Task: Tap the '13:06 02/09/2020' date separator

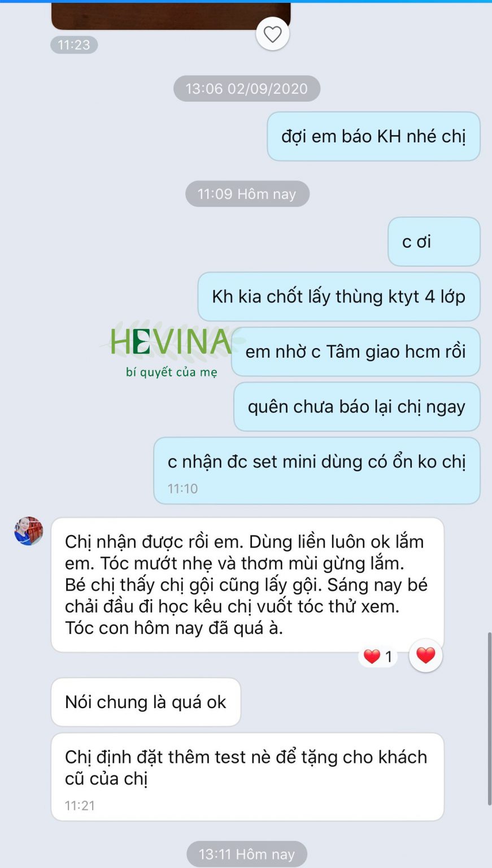Action: click(247, 89)
